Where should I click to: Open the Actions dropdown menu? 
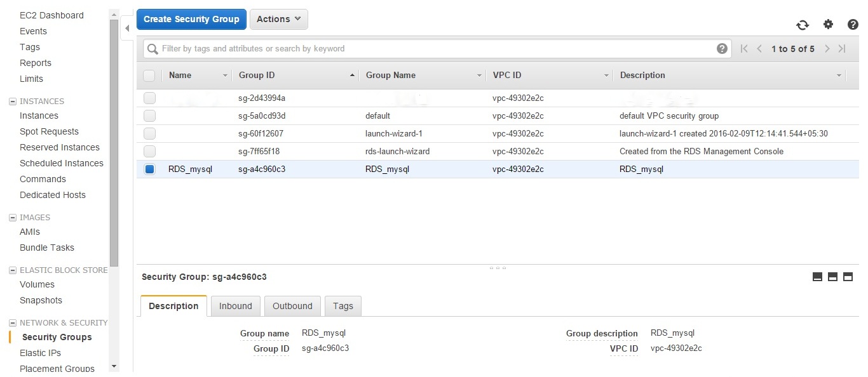pyautogui.click(x=278, y=19)
